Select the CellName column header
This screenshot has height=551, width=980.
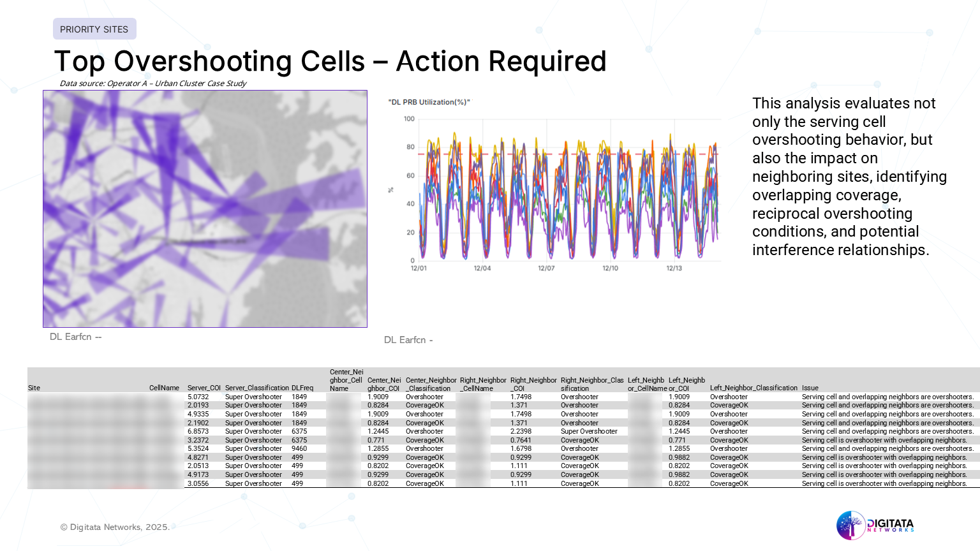click(164, 388)
